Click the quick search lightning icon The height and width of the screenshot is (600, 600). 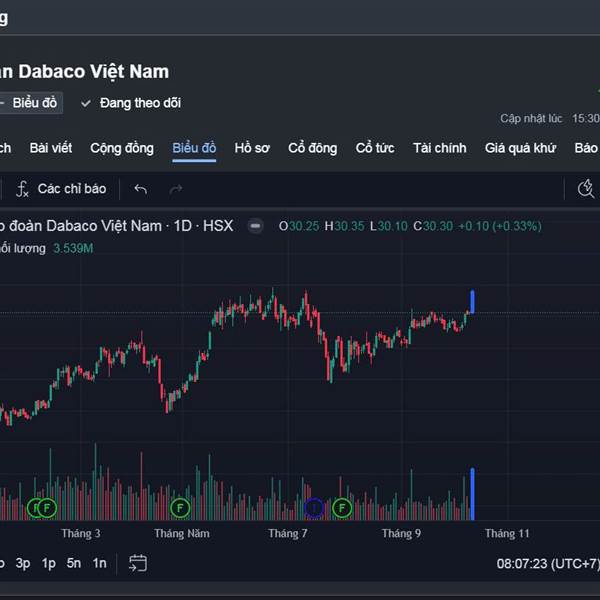point(586,189)
